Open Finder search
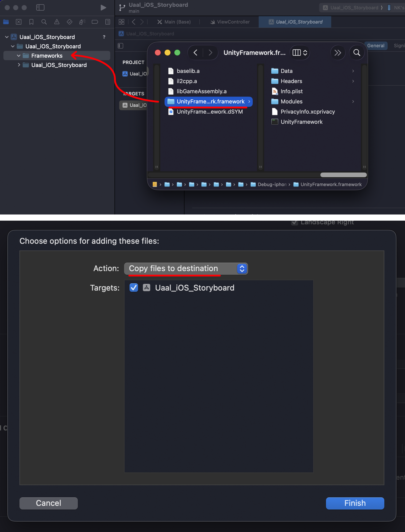405x532 pixels. (356, 53)
